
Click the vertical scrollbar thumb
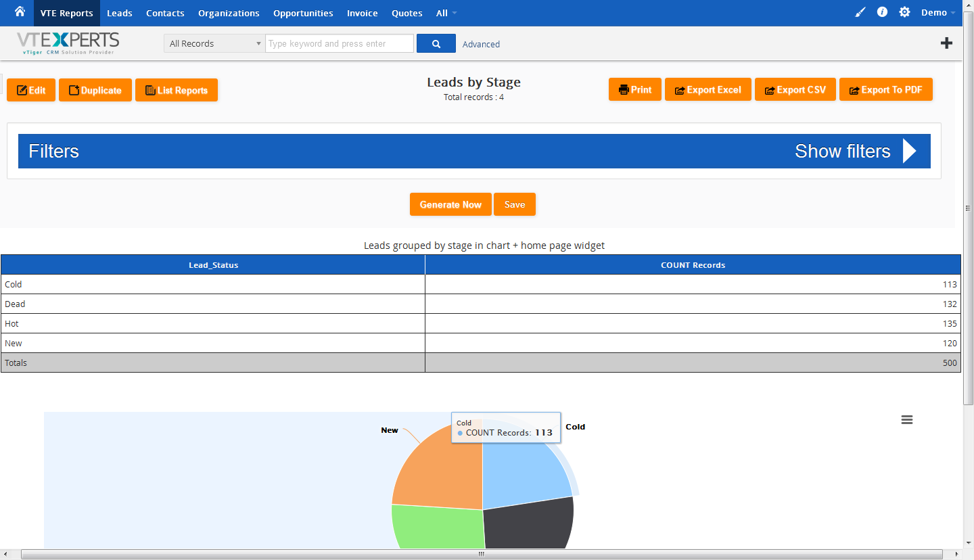tap(968, 208)
